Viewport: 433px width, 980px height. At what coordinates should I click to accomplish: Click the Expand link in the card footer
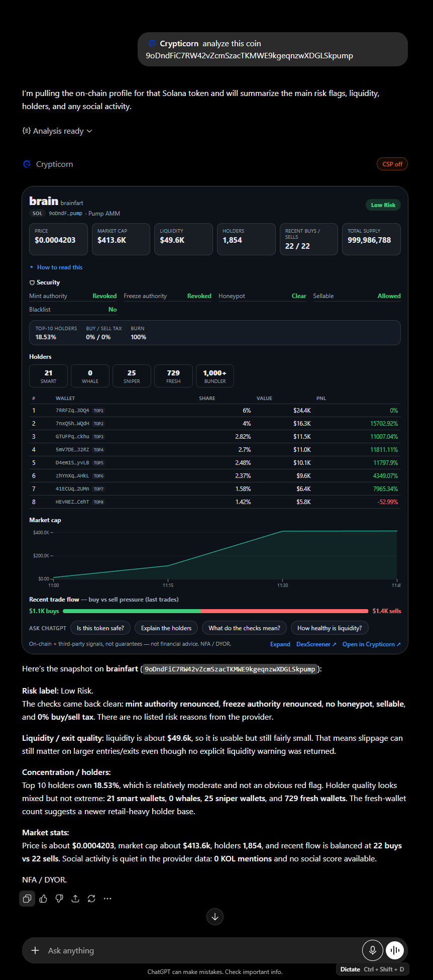coord(280,644)
